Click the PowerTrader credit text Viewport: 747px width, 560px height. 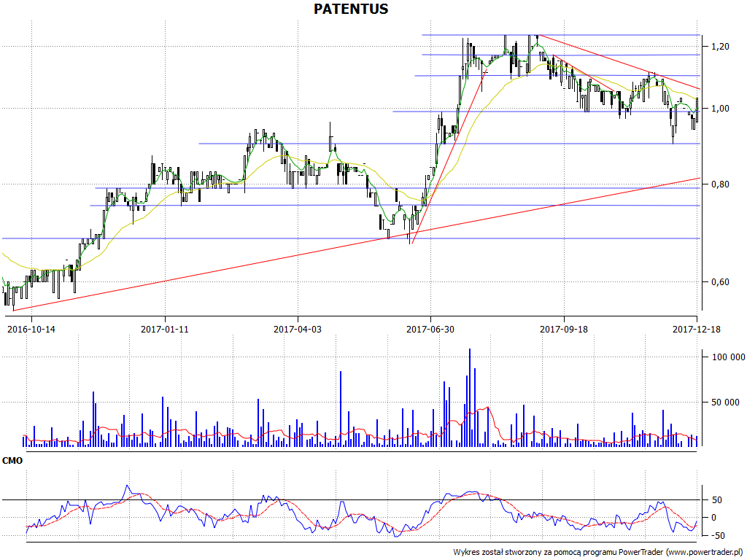(x=599, y=553)
